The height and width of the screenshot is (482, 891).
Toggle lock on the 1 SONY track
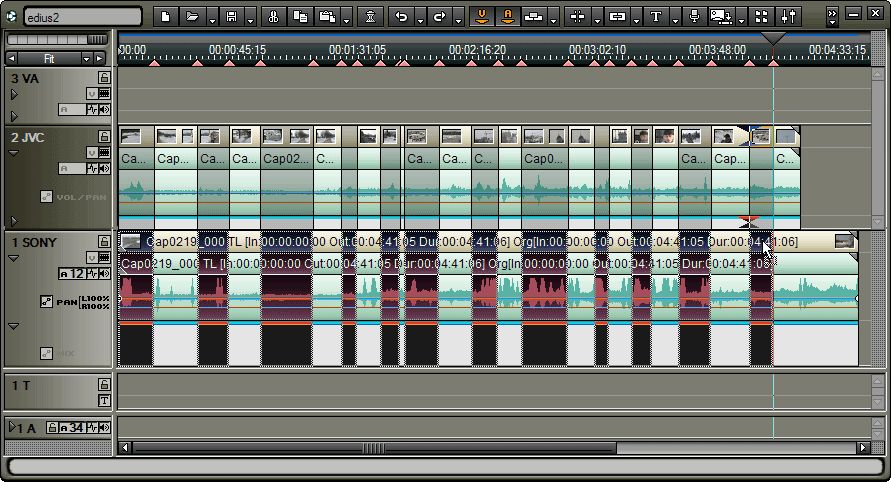coord(103,242)
